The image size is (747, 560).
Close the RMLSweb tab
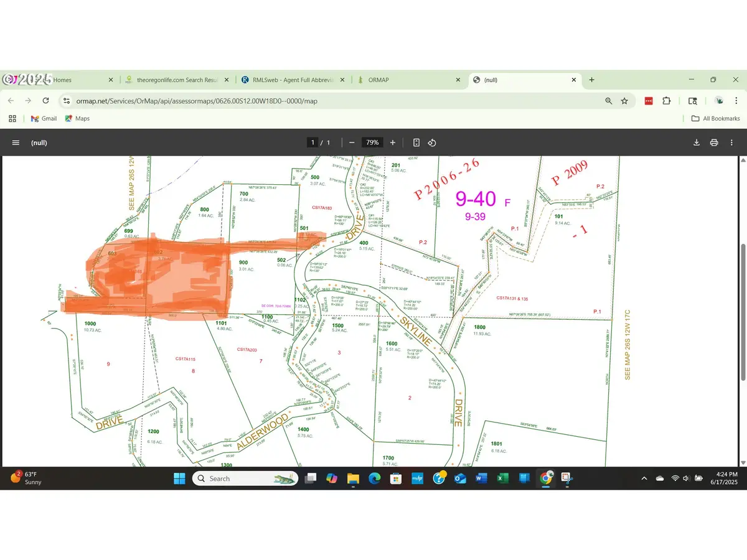click(x=342, y=80)
